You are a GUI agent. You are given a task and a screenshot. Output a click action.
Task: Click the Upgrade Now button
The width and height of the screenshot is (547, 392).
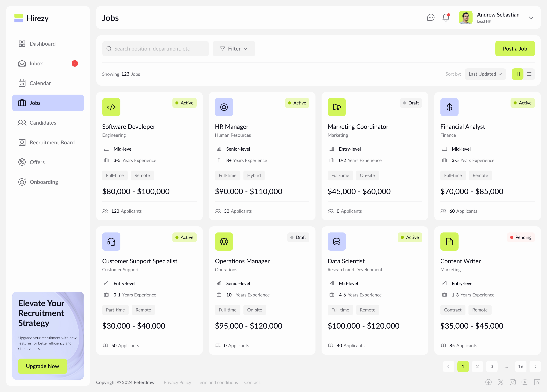(x=42, y=366)
